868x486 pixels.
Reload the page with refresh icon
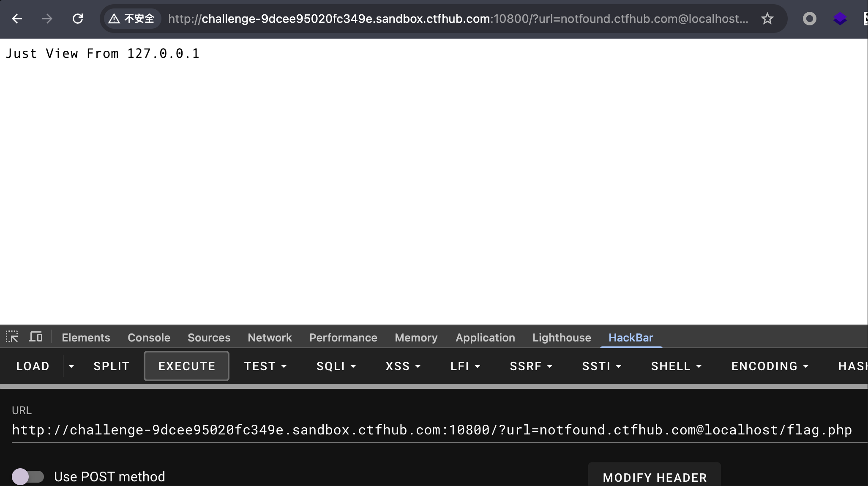tap(78, 19)
